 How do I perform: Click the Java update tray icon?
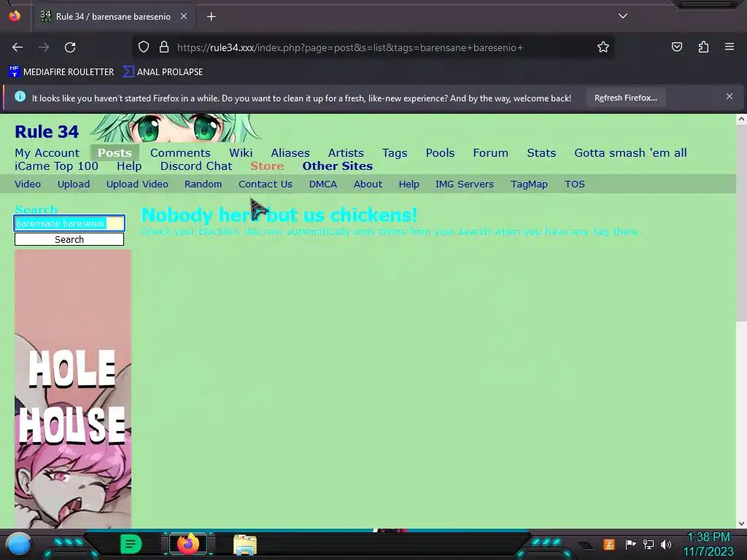609,544
